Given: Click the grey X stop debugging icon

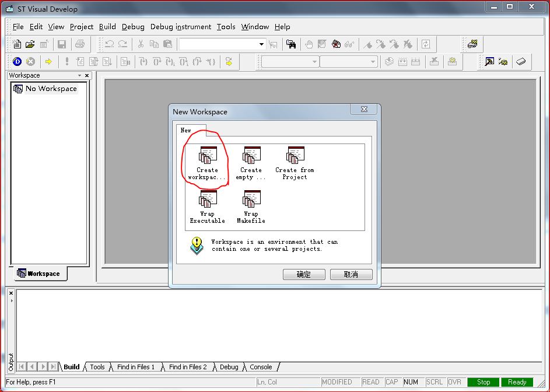Looking at the screenshot, I should tap(30, 62).
